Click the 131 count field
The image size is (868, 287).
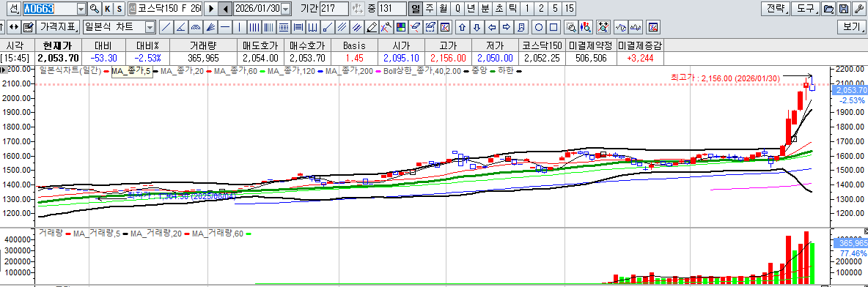pyautogui.click(x=392, y=9)
